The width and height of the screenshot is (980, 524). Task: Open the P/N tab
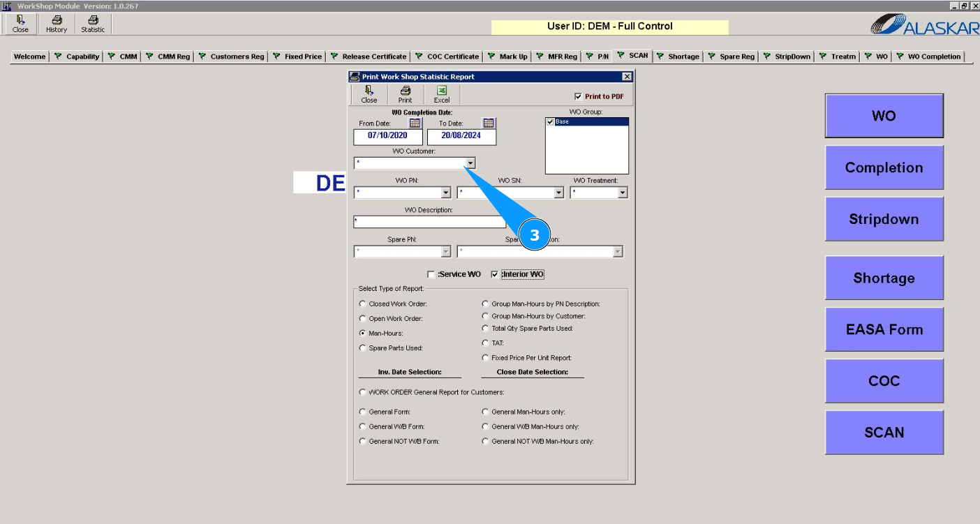pos(597,57)
